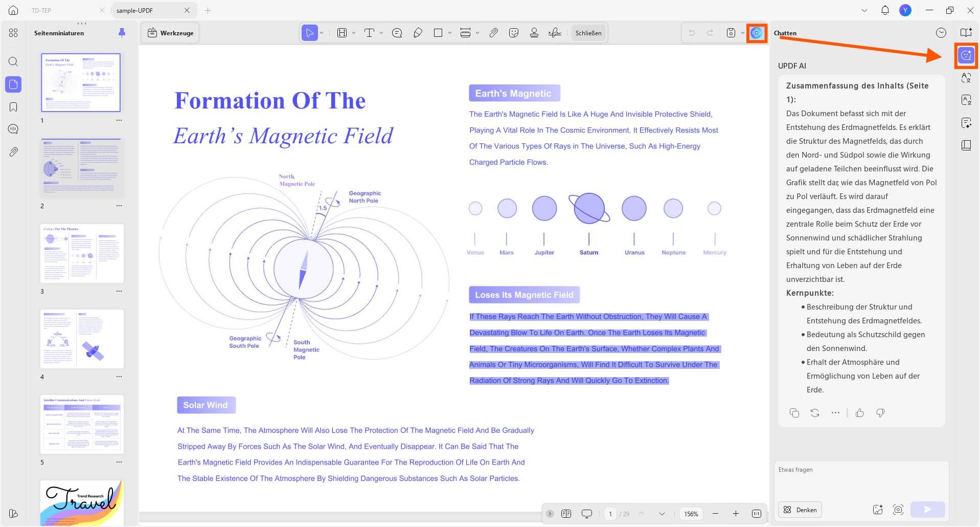Open the search panel in left sidebar
The image size is (980, 527).
click(x=13, y=62)
